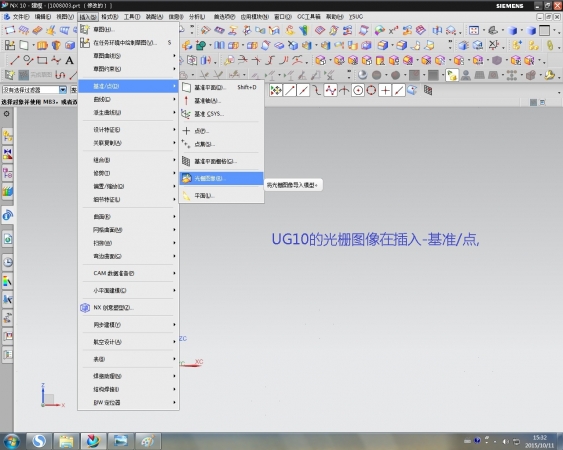The height and width of the screenshot is (450, 563).
Task: Click the gear icon above the resource bar
Action: tap(6, 114)
